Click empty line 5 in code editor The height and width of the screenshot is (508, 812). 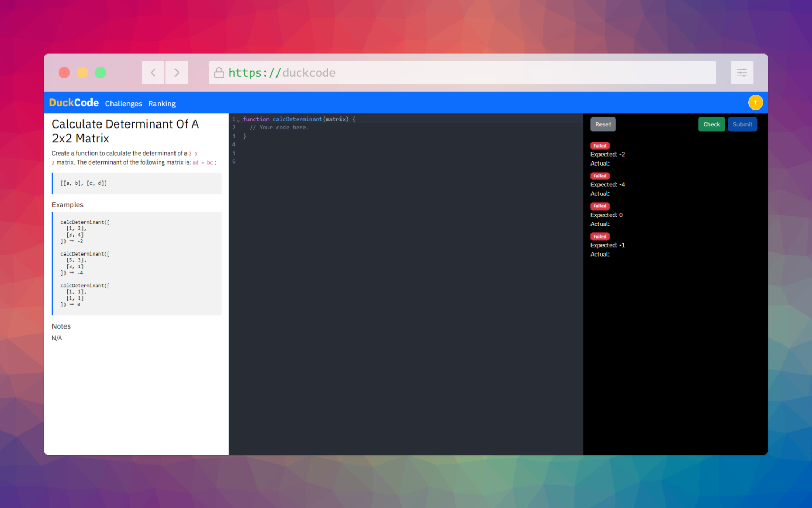coord(406,153)
